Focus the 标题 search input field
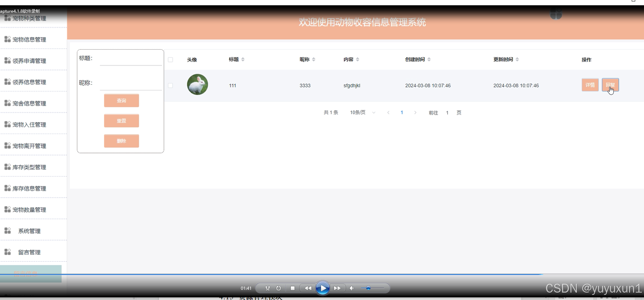Image resolution: width=644 pixels, height=300 pixels. [x=131, y=59]
